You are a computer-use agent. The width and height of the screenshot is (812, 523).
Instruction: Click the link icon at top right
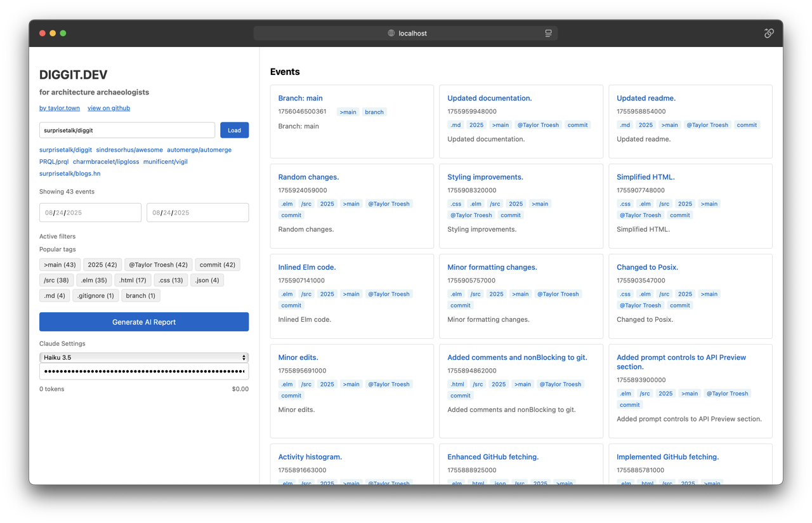click(x=769, y=33)
